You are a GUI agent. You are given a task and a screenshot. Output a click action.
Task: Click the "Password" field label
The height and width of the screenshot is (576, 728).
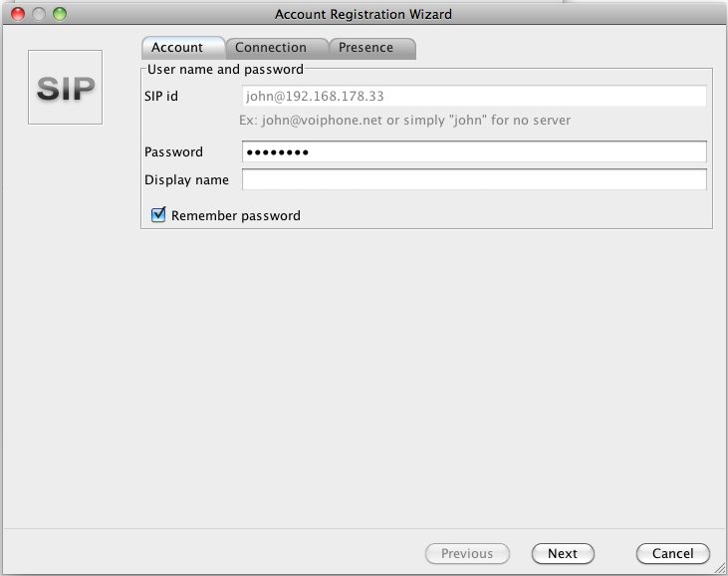pyautogui.click(x=173, y=152)
